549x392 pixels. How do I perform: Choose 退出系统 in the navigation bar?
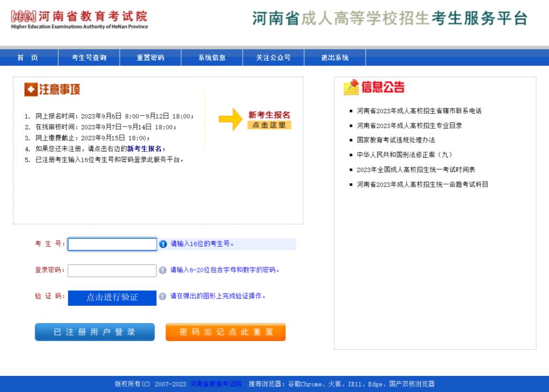tap(335, 58)
